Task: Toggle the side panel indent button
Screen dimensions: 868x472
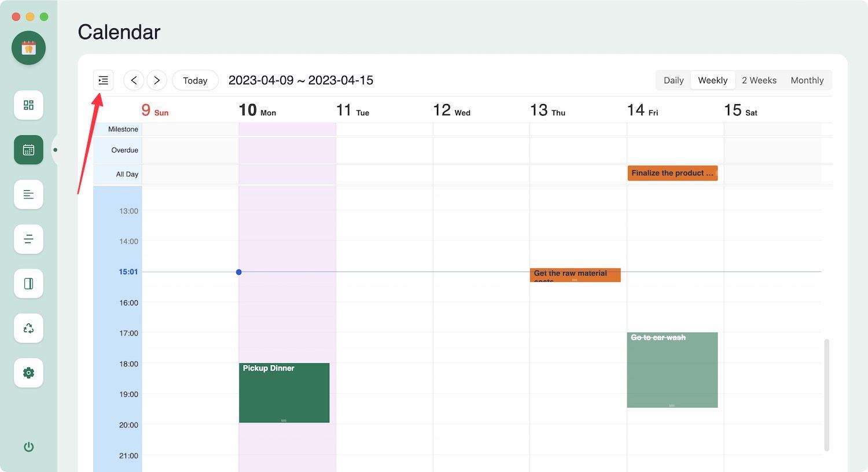Action: click(x=104, y=80)
